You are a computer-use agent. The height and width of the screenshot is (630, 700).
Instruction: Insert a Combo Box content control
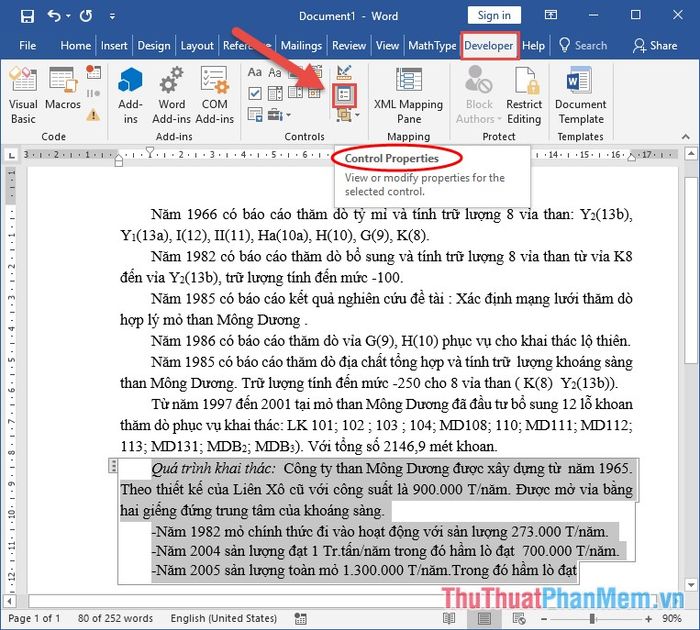coord(275,93)
